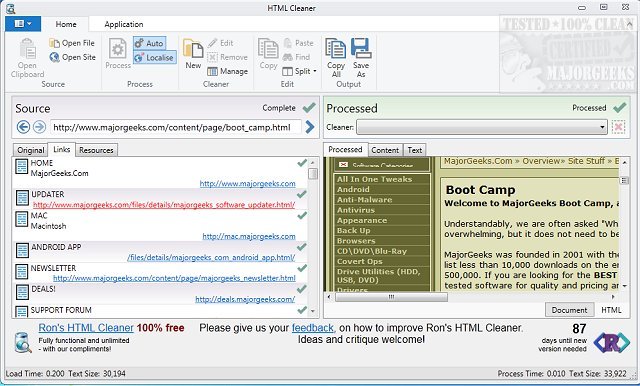
Task: Toggle the DEALS! row checkmark
Action: 302,289
